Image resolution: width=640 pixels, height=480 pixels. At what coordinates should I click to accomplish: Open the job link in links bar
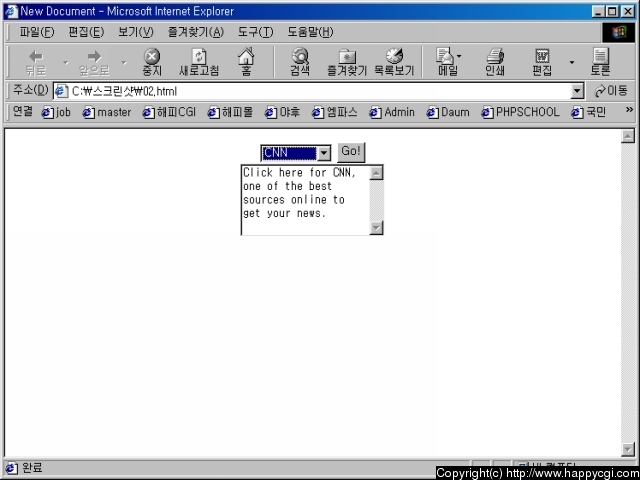pos(56,112)
